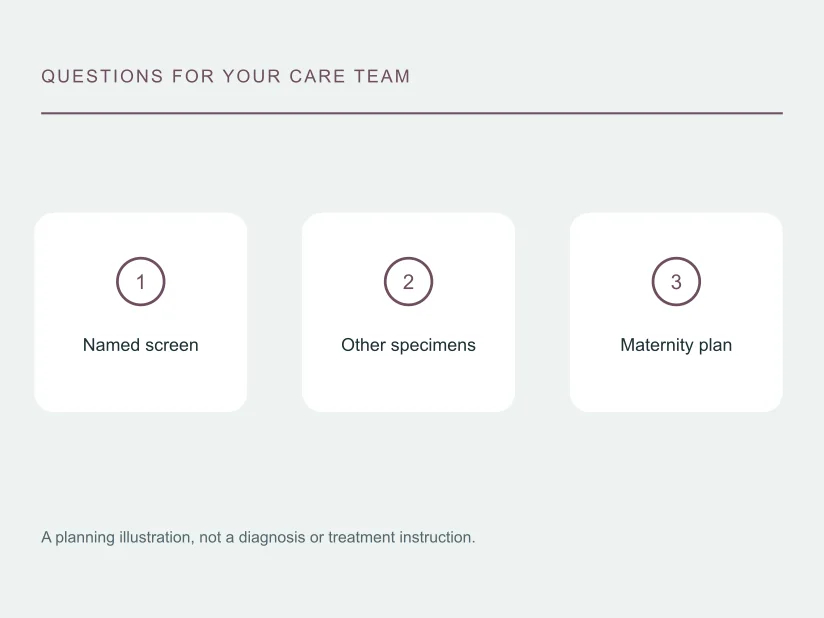
Task: Select the Maternity plan label
Action: coord(676,345)
